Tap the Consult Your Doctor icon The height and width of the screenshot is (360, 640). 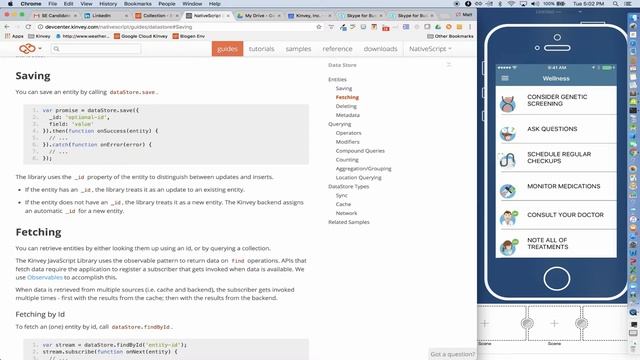(x=509, y=218)
